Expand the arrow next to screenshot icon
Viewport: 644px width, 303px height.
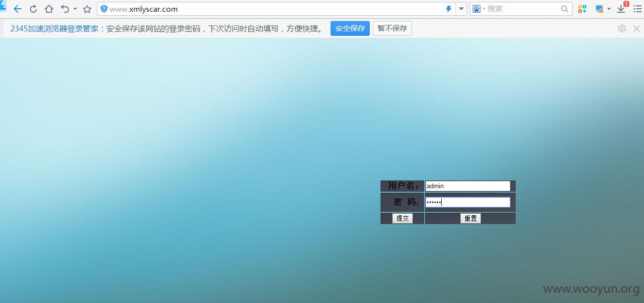pos(609,9)
